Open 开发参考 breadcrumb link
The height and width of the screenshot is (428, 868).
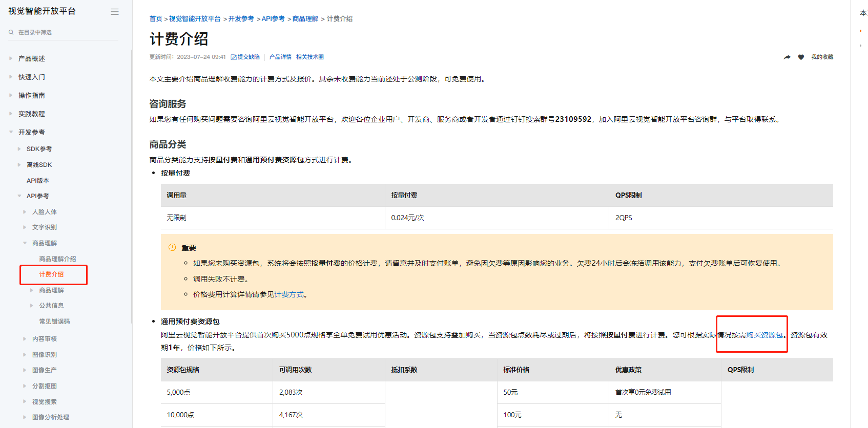(241, 19)
